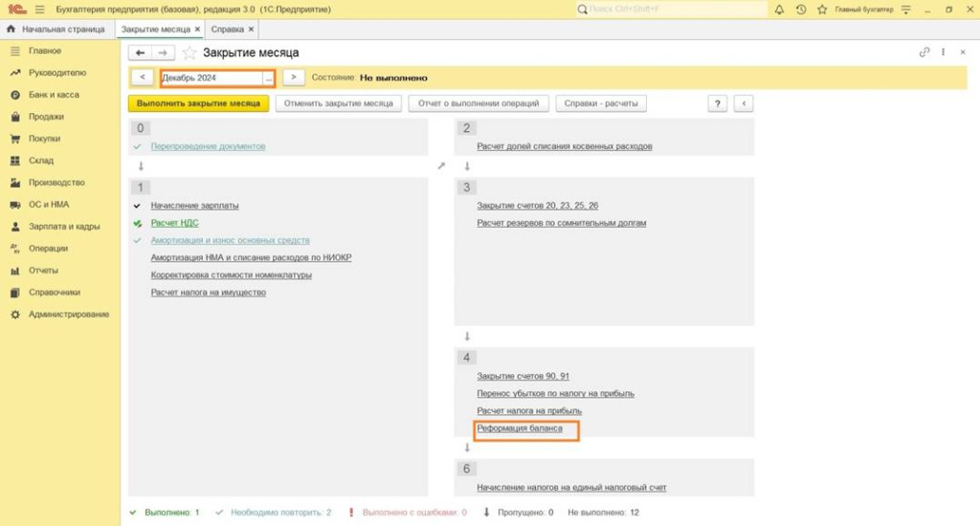This screenshot has height=526, width=980.
Task: Switch to Начальная страница tab
Action: coord(57,30)
